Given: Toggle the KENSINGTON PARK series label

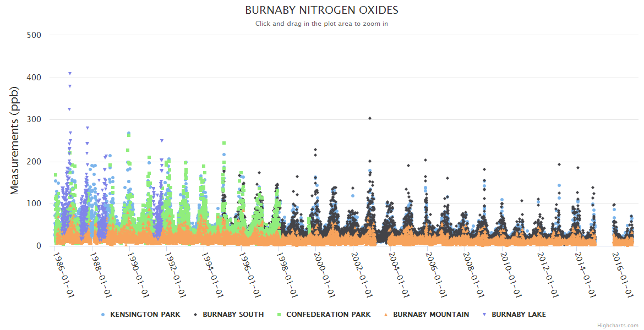Looking at the screenshot, I should point(145,315).
